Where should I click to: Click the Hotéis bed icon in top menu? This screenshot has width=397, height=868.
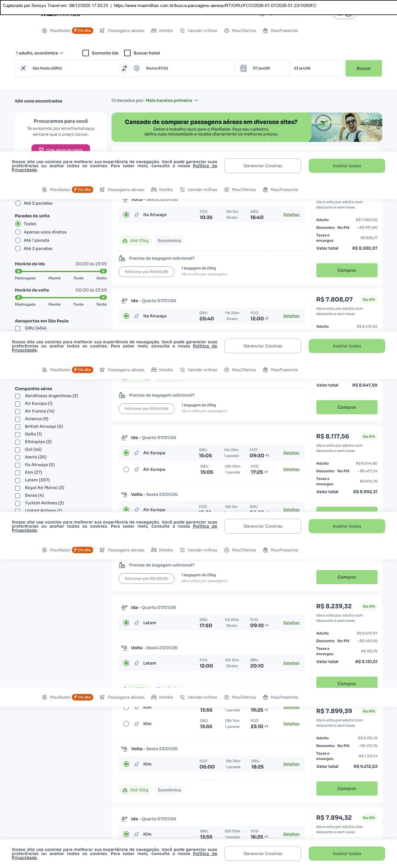[x=154, y=31]
